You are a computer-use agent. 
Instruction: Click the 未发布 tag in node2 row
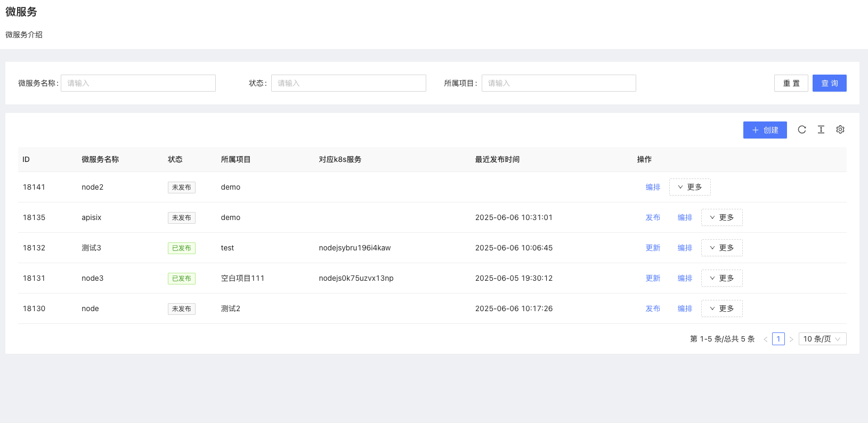tap(182, 188)
